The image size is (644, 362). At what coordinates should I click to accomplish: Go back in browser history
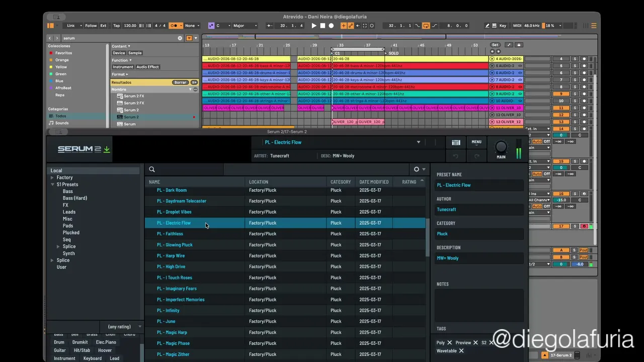coord(49,38)
